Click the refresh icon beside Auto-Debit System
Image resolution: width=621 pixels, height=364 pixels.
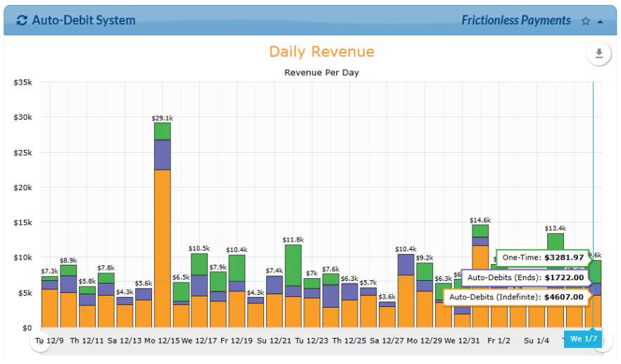pos(22,20)
